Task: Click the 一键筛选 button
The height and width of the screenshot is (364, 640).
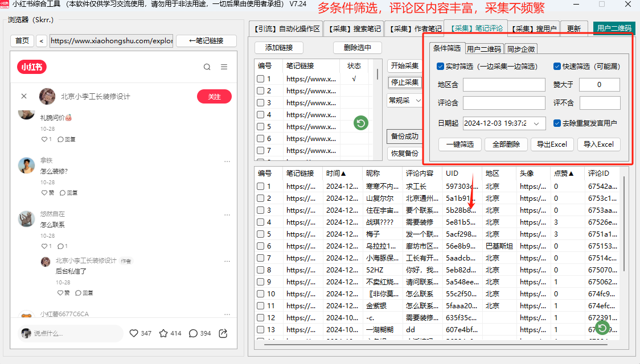Action: tap(460, 144)
